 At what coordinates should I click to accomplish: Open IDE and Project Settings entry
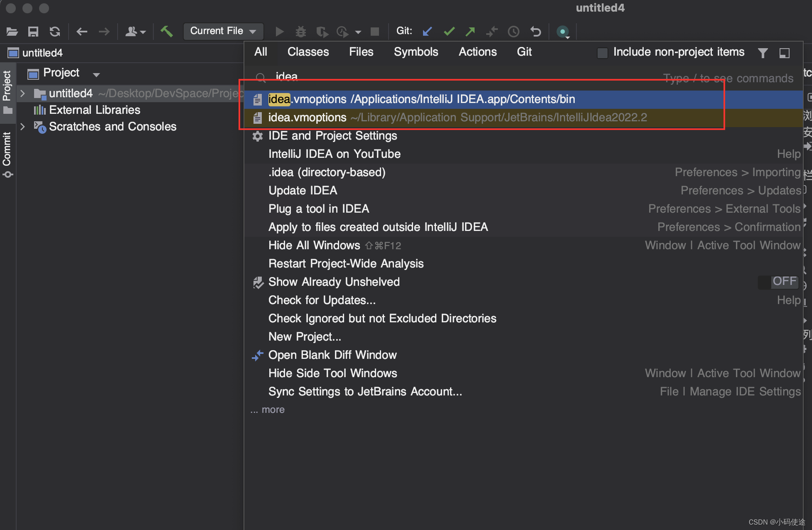(523, 136)
